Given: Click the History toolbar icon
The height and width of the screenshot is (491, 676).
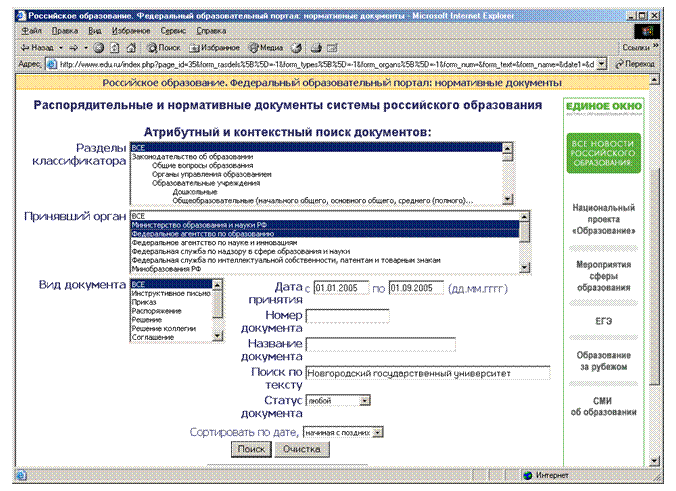Looking at the screenshot, I should point(296,48).
